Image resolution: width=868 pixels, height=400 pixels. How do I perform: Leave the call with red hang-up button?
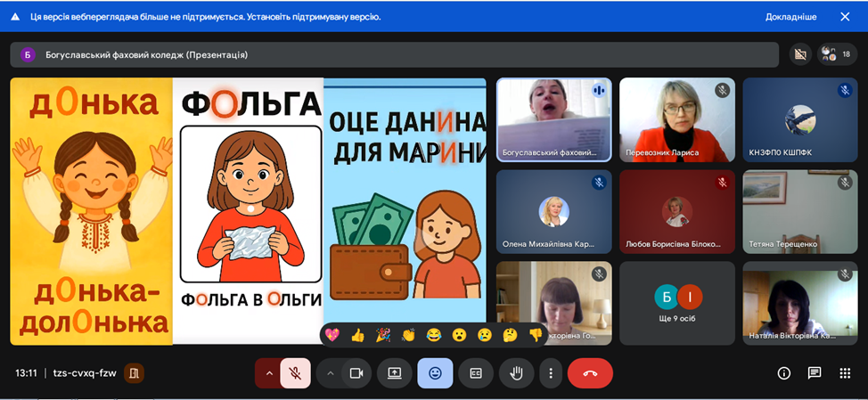pos(590,373)
